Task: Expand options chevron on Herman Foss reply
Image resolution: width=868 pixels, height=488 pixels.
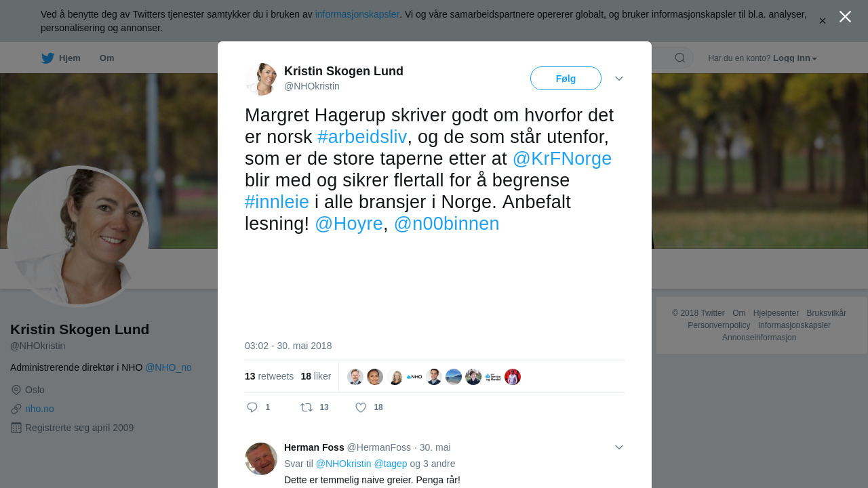Action: coord(619,447)
